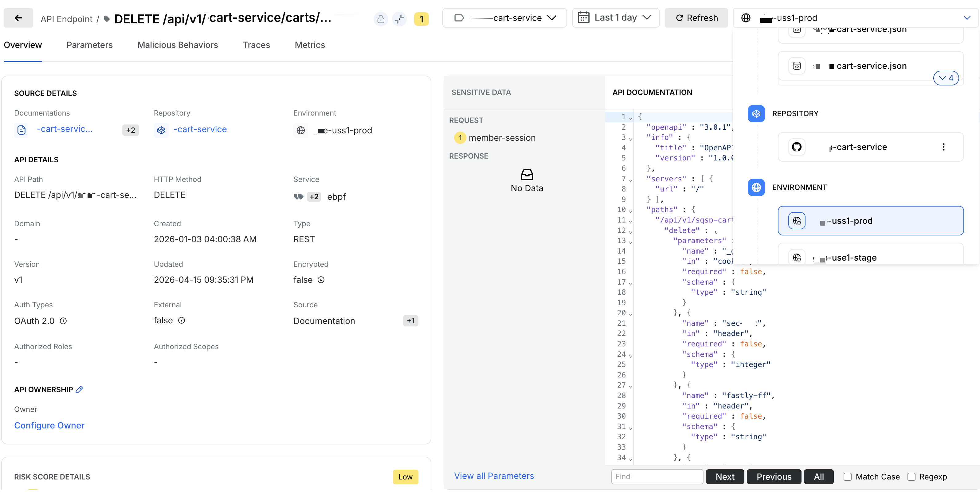Click the lock icon beside the endpoint title
The width and height of the screenshot is (980, 493).
click(x=380, y=19)
